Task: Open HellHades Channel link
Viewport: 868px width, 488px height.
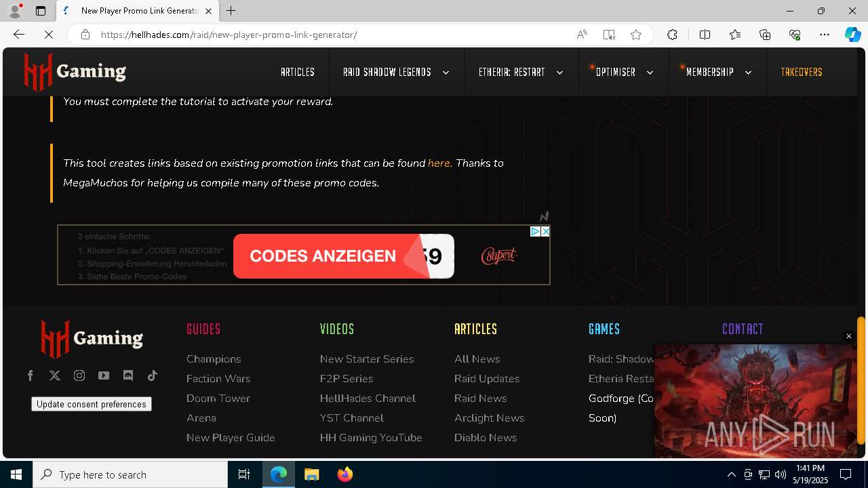Action: [x=368, y=399]
